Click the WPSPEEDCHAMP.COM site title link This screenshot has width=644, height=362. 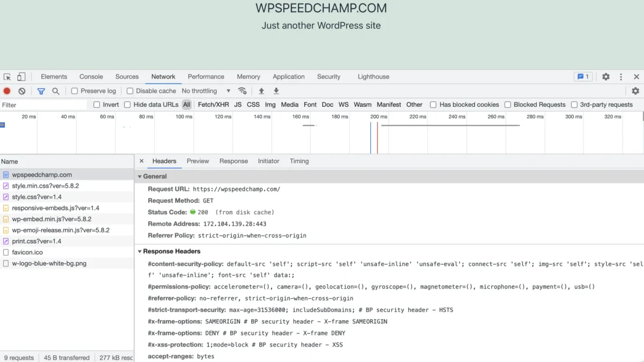[321, 8]
